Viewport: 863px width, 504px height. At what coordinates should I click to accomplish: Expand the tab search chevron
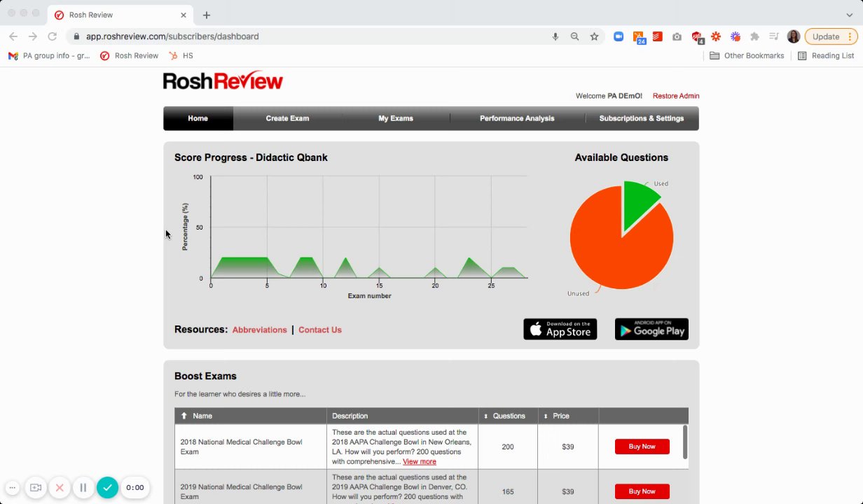pos(850,15)
